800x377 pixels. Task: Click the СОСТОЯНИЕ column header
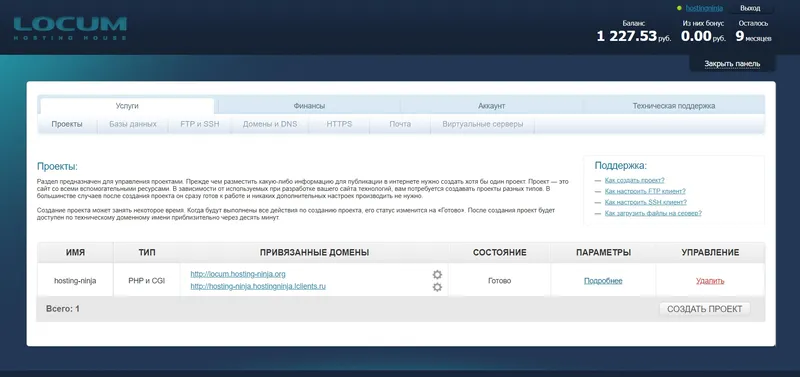coord(499,253)
